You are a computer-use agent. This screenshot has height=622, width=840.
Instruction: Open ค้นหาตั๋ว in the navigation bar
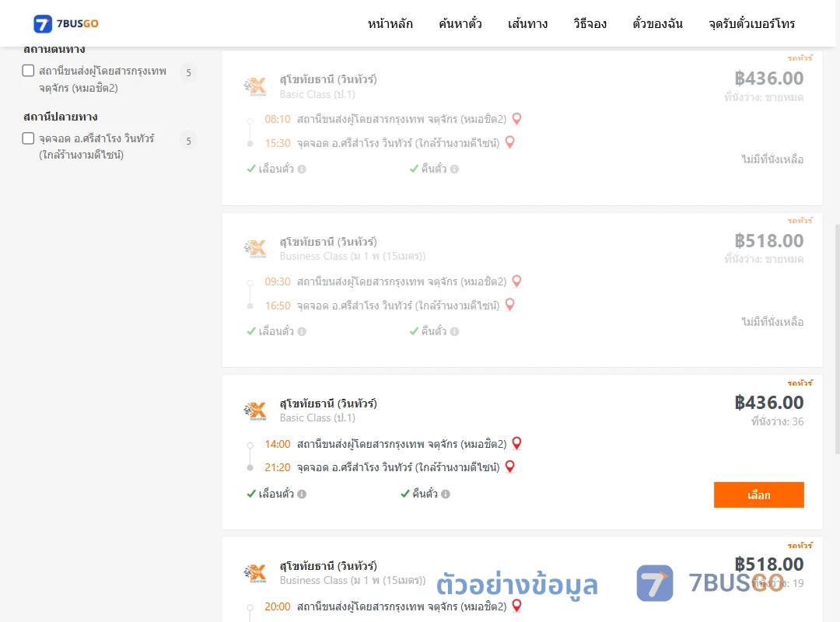pyautogui.click(x=460, y=23)
